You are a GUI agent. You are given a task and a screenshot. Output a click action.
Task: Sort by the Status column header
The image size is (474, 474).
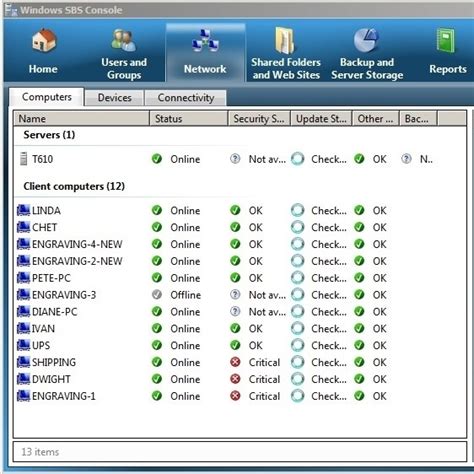pos(189,119)
